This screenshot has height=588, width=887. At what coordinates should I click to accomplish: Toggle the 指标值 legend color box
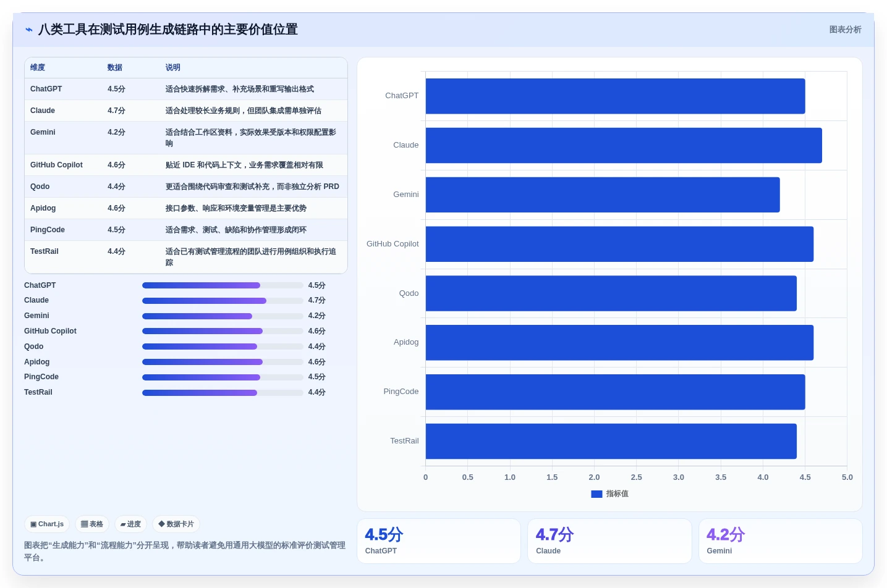tap(596, 494)
